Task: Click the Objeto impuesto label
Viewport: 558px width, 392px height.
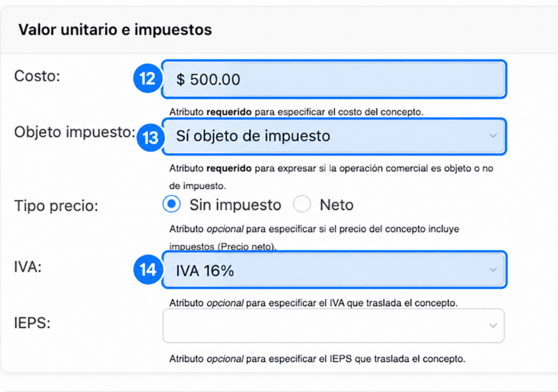Action: click(75, 132)
